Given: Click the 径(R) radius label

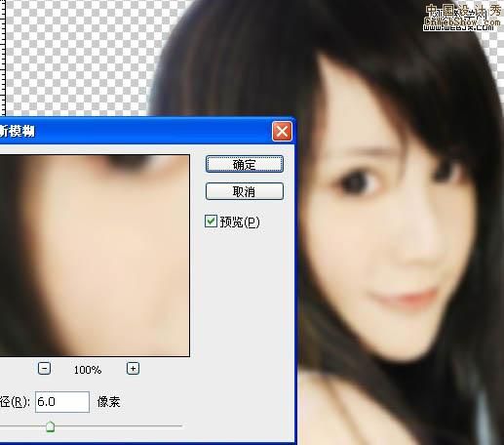Looking at the screenshot, I should click(x=15, y=402).
